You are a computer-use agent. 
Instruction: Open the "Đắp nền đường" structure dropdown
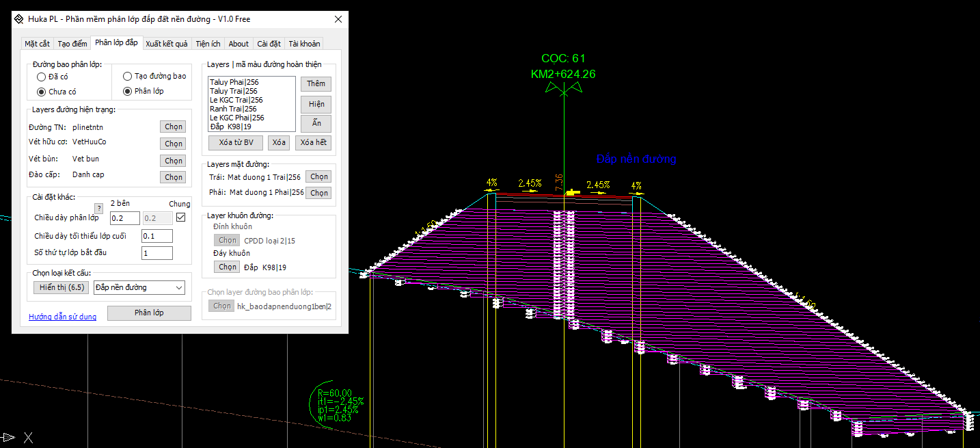tap(139, 287)
